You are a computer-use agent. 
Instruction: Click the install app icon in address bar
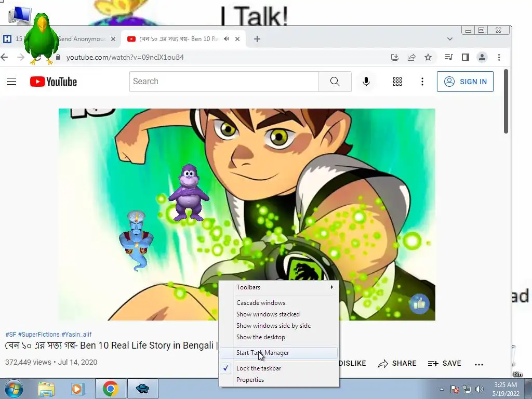[x=395, y=57]
